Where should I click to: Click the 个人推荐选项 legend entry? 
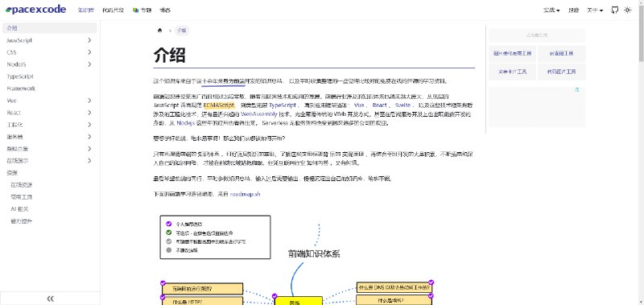[x=184, y=225]
